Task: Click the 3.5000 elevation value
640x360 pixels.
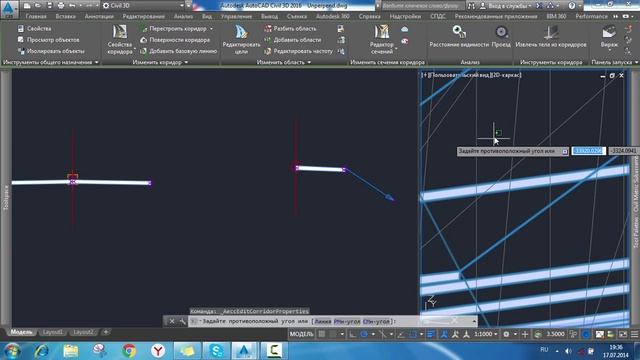Action: [x=555, y=334]
